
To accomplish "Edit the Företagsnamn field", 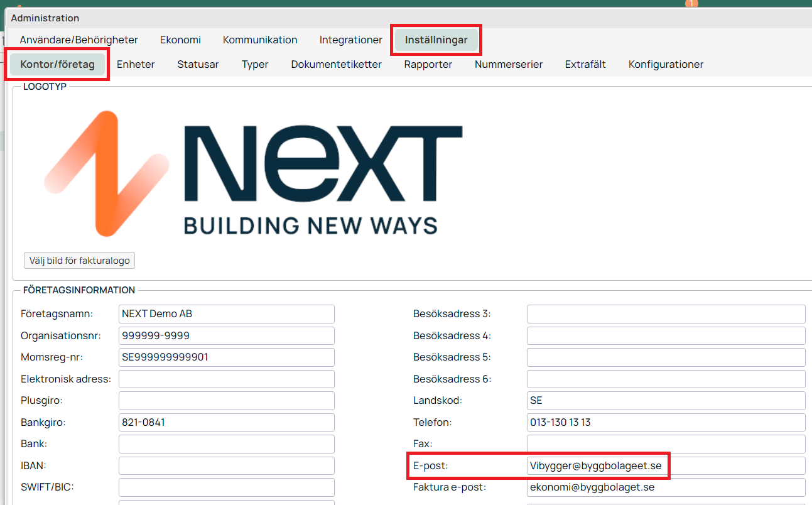I will [x=227, y=314].
